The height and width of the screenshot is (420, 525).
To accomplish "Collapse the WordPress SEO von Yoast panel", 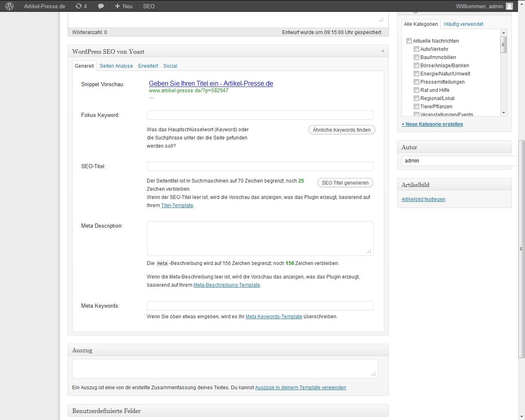I will (x=383, y=51).
